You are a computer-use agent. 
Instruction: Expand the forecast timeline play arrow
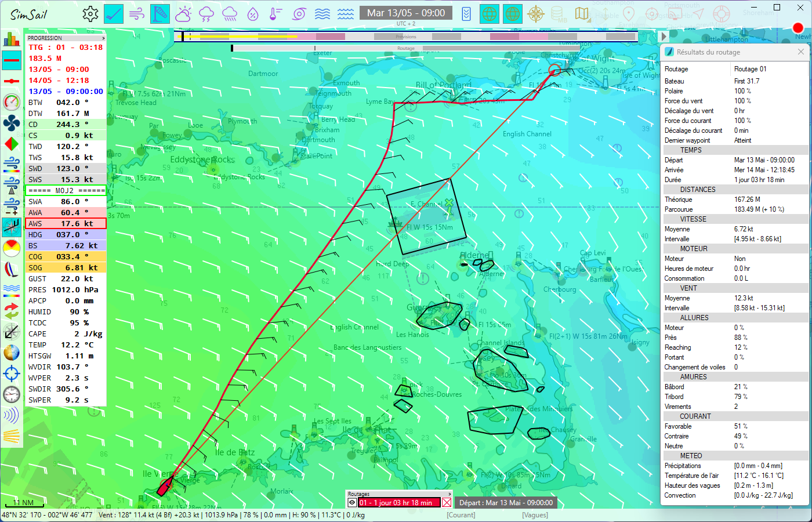pyautogui.click(x=664, y=36)
